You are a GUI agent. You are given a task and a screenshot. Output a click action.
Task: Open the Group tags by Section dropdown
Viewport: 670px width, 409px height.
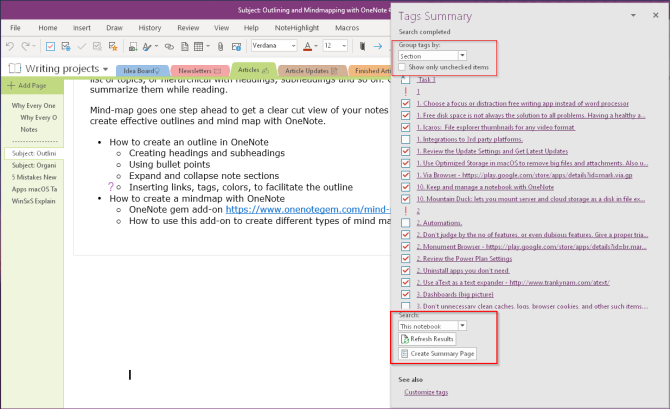click(x=462, y=56)
